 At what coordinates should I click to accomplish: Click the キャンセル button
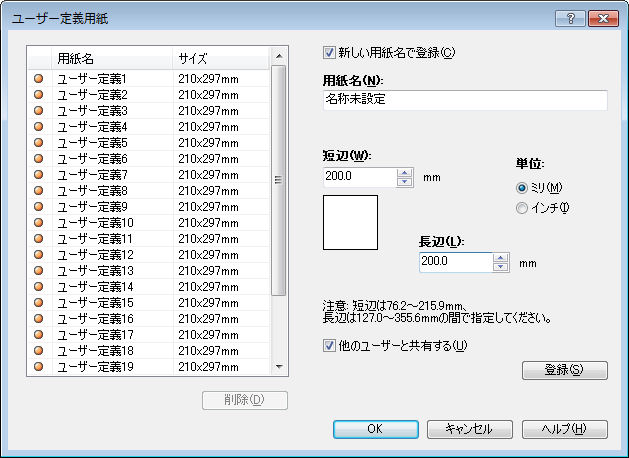tap(468, 428)
